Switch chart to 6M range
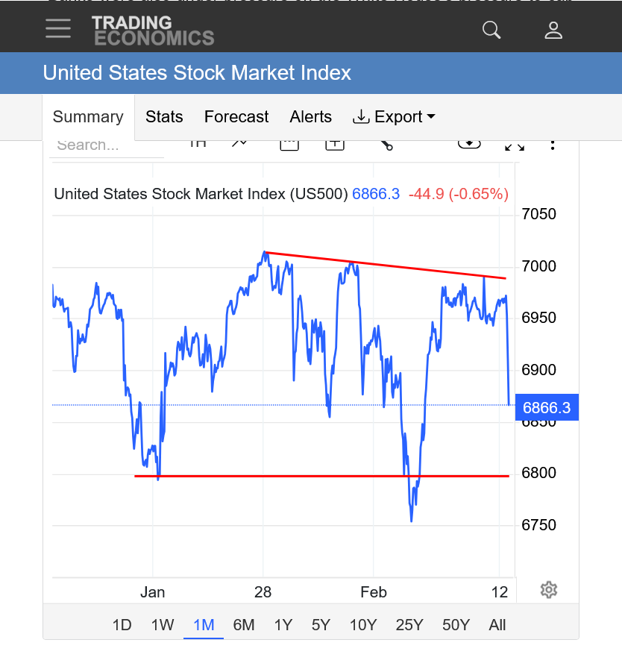Screen dimensions: 622x672 pos(244,625)
